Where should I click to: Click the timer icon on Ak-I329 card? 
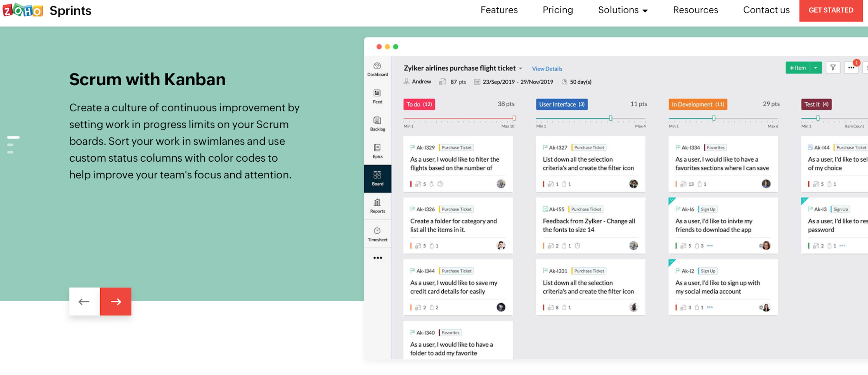point(440,184)
